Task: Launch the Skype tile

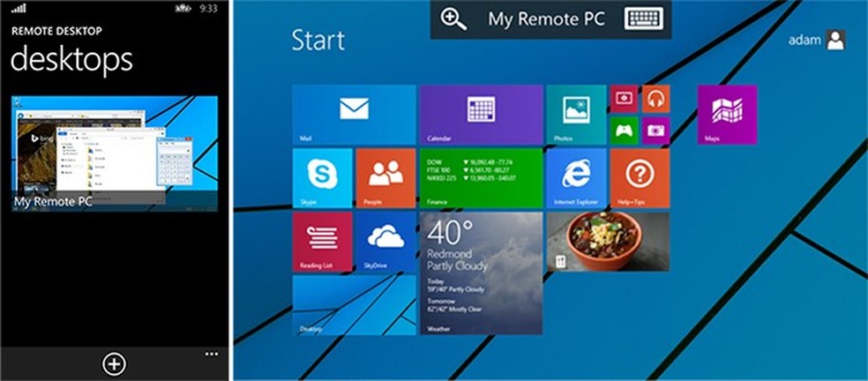Action: (322, 178)
